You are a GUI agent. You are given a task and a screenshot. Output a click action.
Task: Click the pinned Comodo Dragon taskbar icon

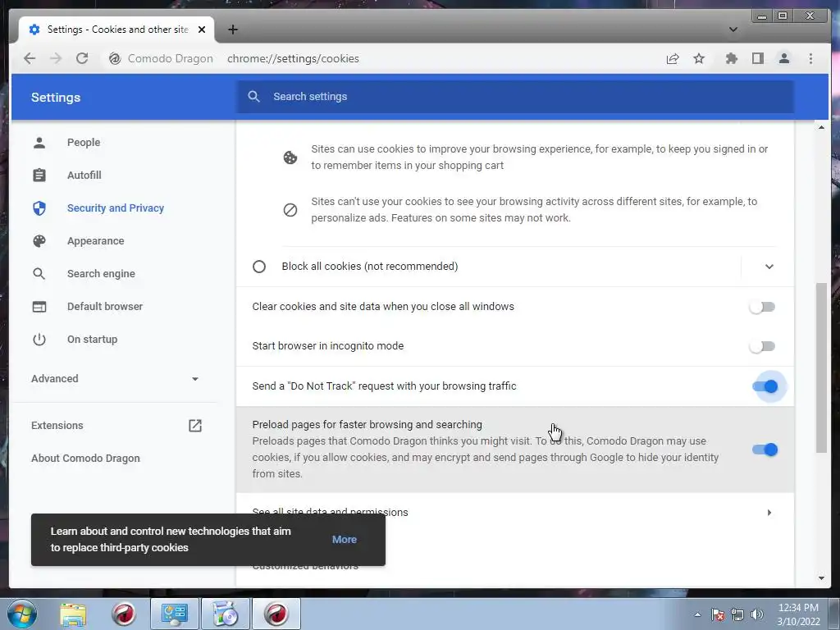click(124, 614)
